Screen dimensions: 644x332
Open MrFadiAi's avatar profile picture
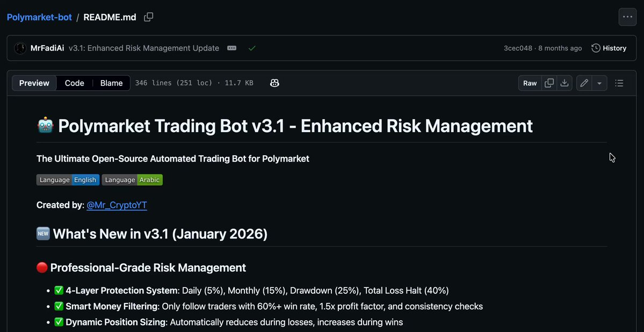(20, 48)
